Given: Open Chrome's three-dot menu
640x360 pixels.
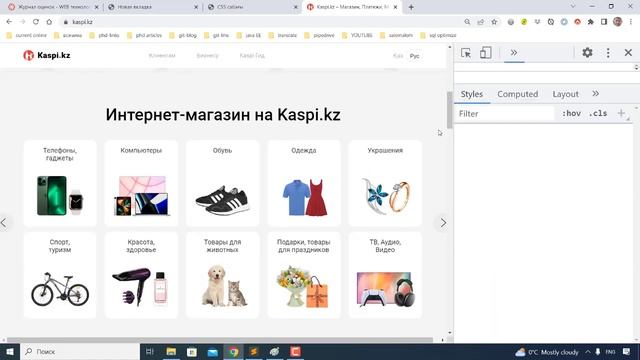Looking at the screenshot, I should (631, 22).
